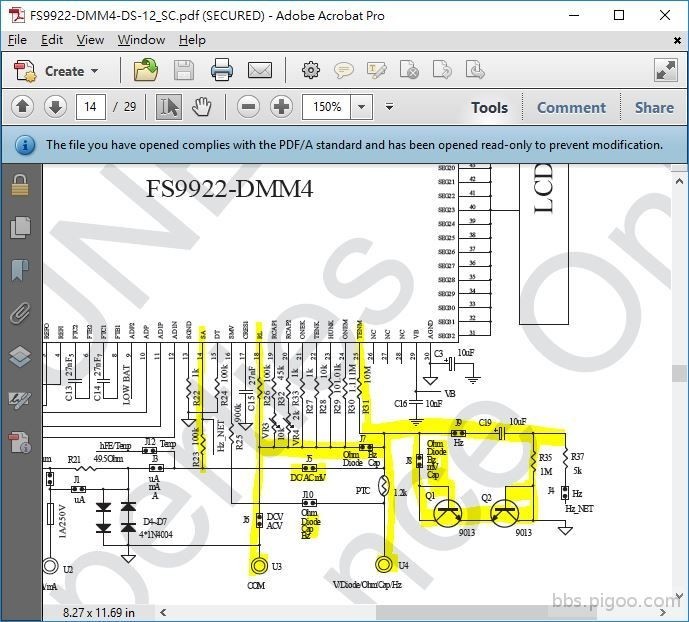Show the Bookmarks panel
Image resolution: width=689 pixels, height=622 pixels.
click(x=20, y=270)
